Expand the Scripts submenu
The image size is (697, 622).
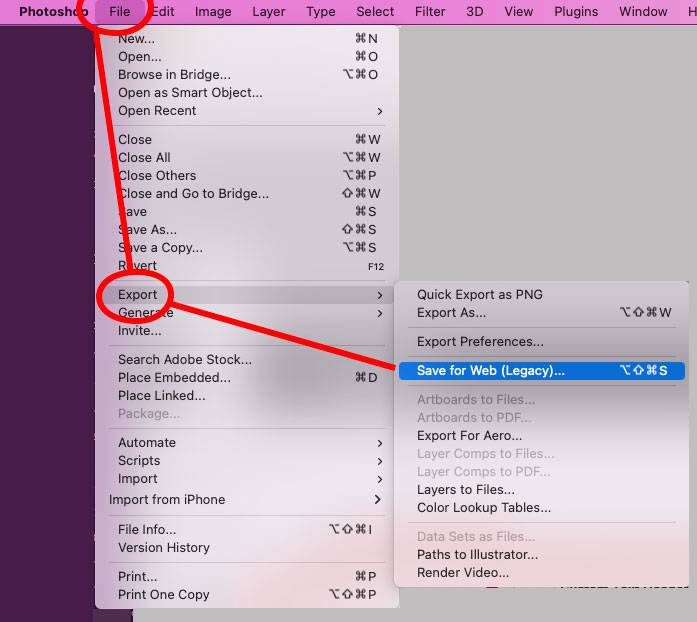(247, 461)
